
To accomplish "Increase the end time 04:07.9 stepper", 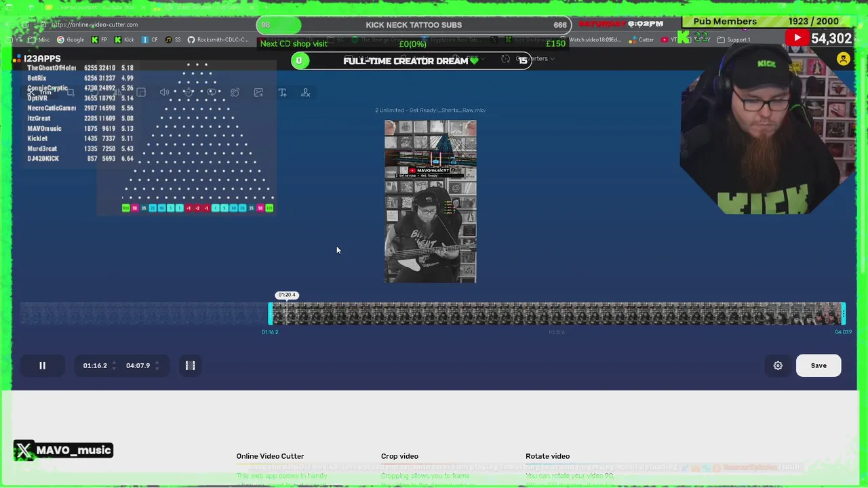I will click(x=157, y=363).
